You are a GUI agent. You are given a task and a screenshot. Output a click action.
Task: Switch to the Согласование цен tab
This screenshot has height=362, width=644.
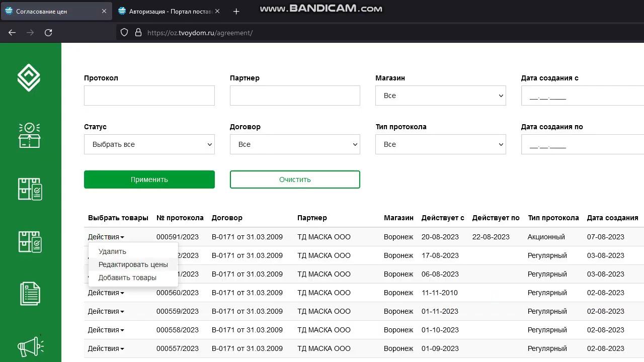tap(56, 11)
